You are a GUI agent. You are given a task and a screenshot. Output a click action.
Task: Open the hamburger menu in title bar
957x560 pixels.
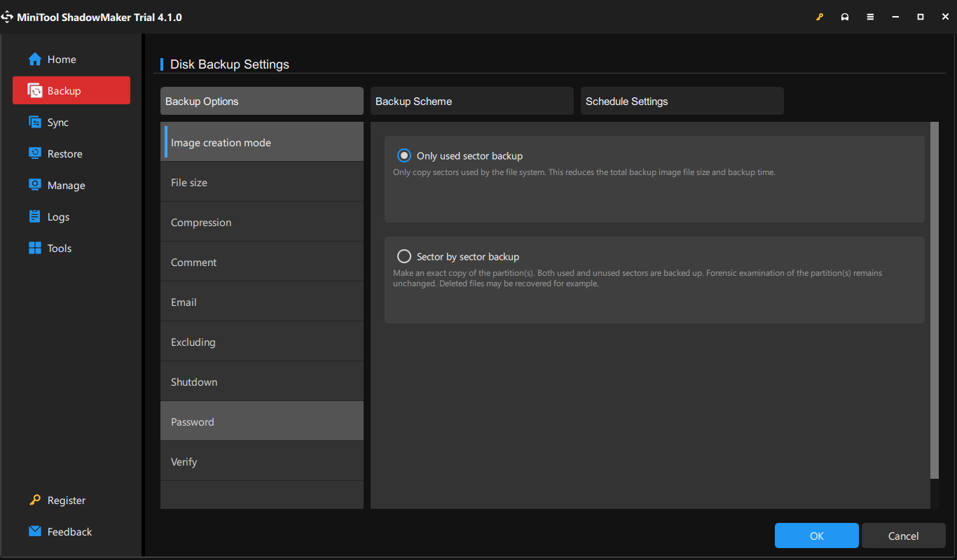[870, 17]
